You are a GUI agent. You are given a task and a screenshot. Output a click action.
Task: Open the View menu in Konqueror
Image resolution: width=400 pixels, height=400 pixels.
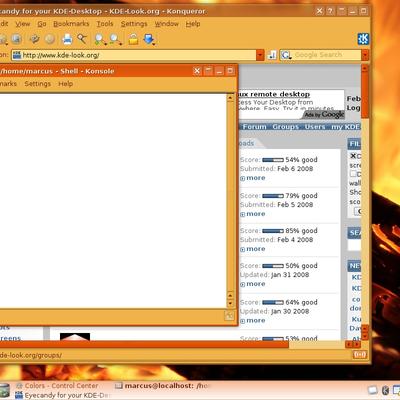(x=23, y=24)
